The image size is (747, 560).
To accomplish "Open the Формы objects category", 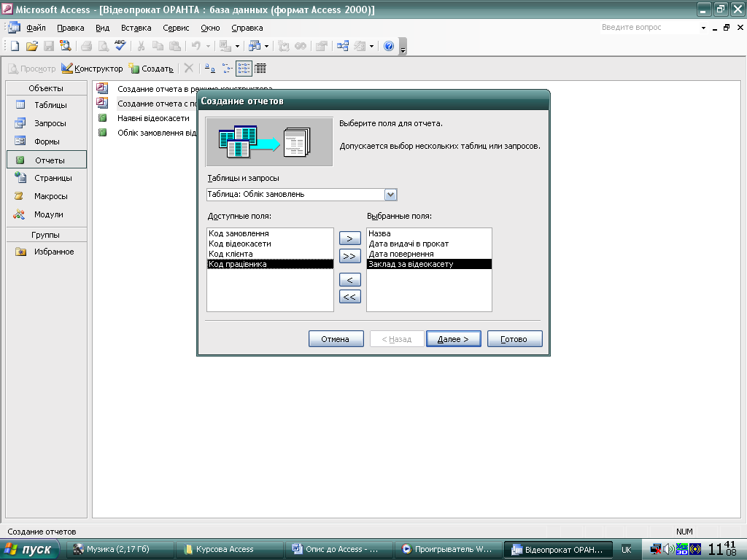I will pyautogui.click(x=46, y=141).
